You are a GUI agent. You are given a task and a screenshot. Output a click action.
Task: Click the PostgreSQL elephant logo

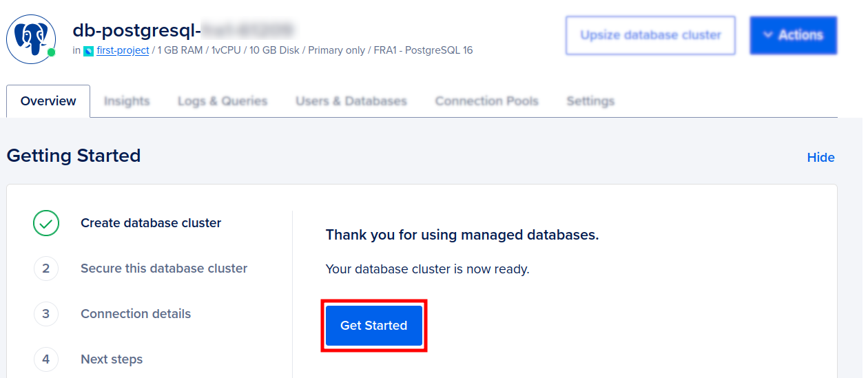30,39
